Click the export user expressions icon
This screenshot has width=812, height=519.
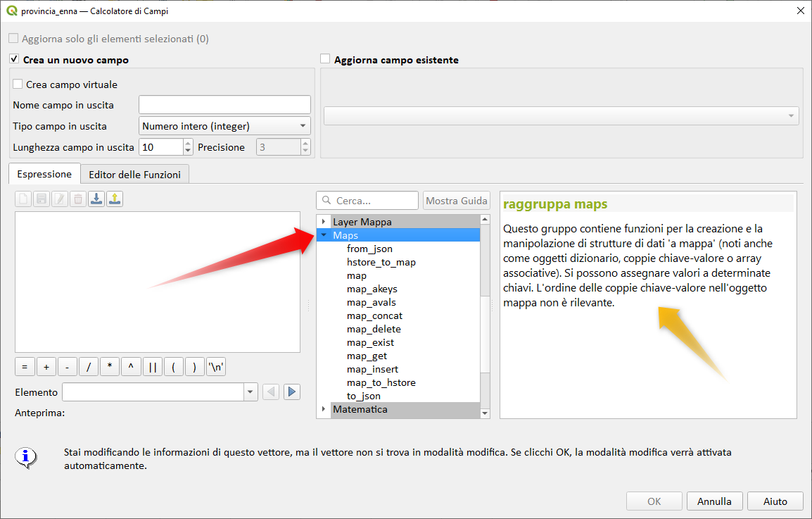[115, 199]
